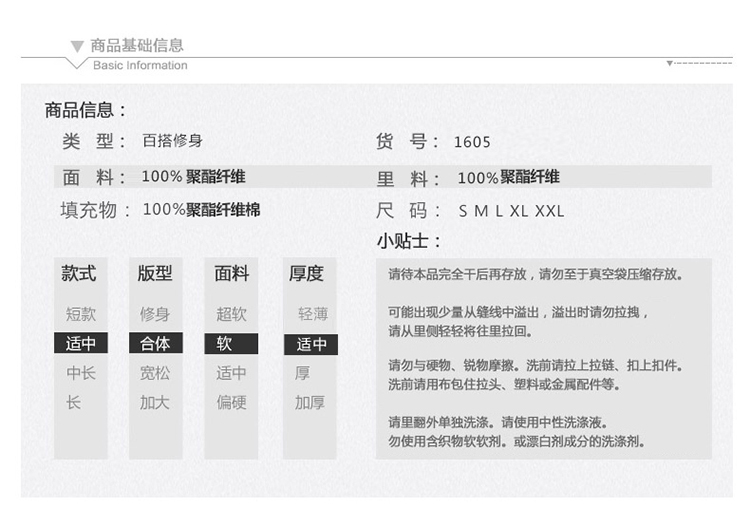Click the 款式 column header
The width and height of the screenshot is (750, 526).
[79, 273]
